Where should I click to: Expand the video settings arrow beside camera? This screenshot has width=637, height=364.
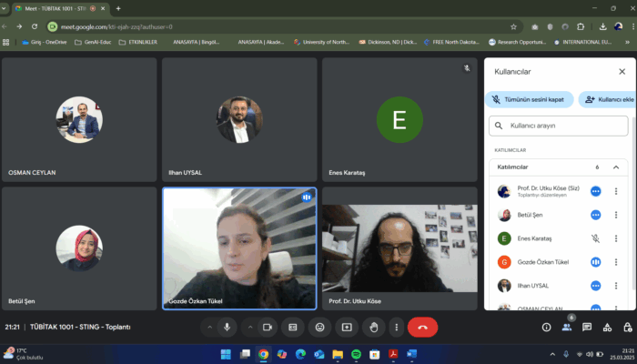(250, 327)
